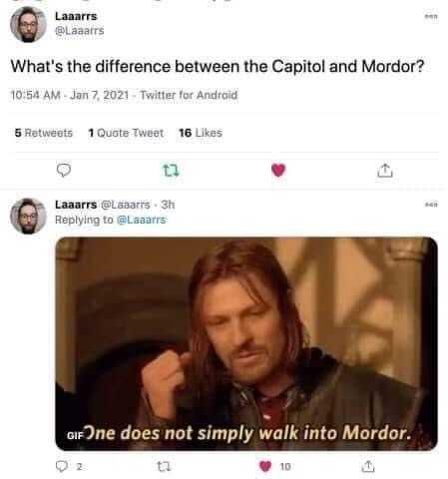View the 5 Retweets list
Viewport: 448px width, 479px height.
[44, 133]
